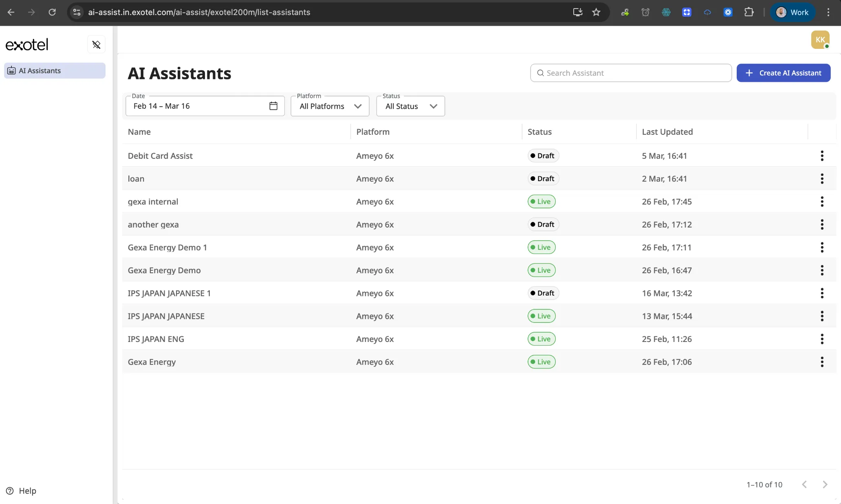Viewport: 841px width, 504px height.
Task: Bookmark this page with the star icon
Action: (596, 12)
